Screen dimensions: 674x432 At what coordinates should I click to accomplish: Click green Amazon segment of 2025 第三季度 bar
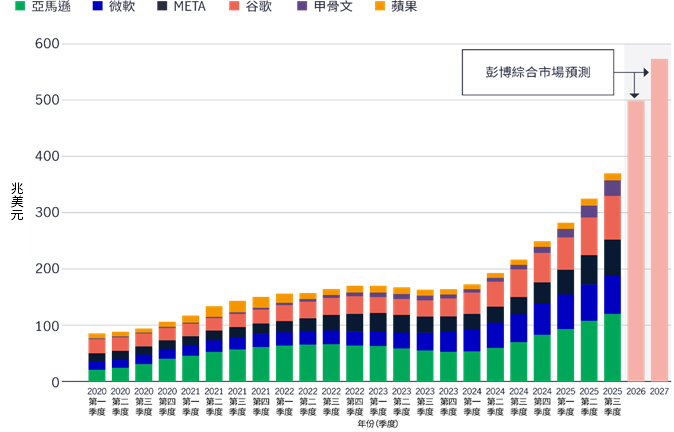tap(612, 348)
